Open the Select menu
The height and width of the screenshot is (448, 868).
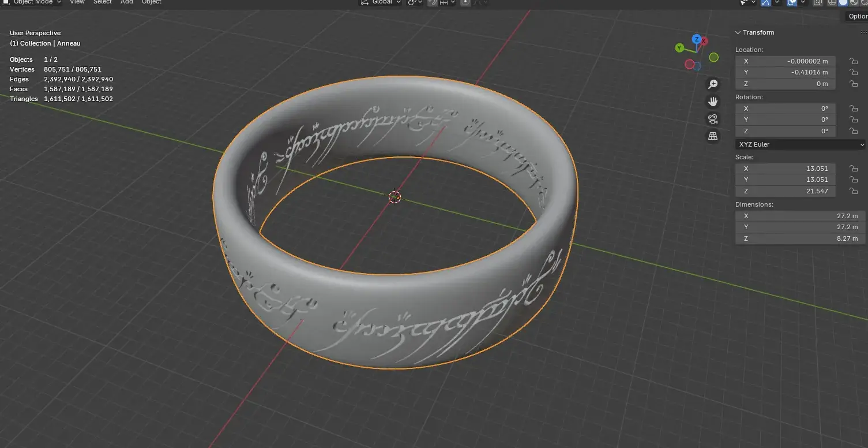(103, 2)
